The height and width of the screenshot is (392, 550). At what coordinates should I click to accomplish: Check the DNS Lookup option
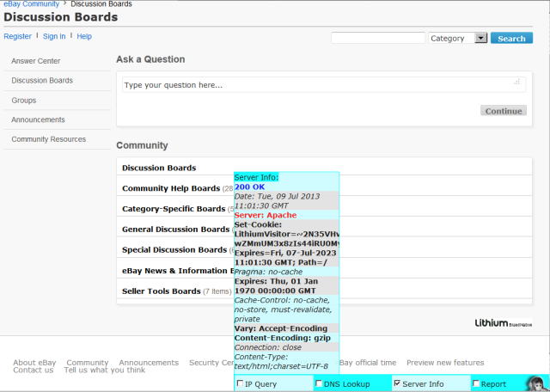(320, 384)
